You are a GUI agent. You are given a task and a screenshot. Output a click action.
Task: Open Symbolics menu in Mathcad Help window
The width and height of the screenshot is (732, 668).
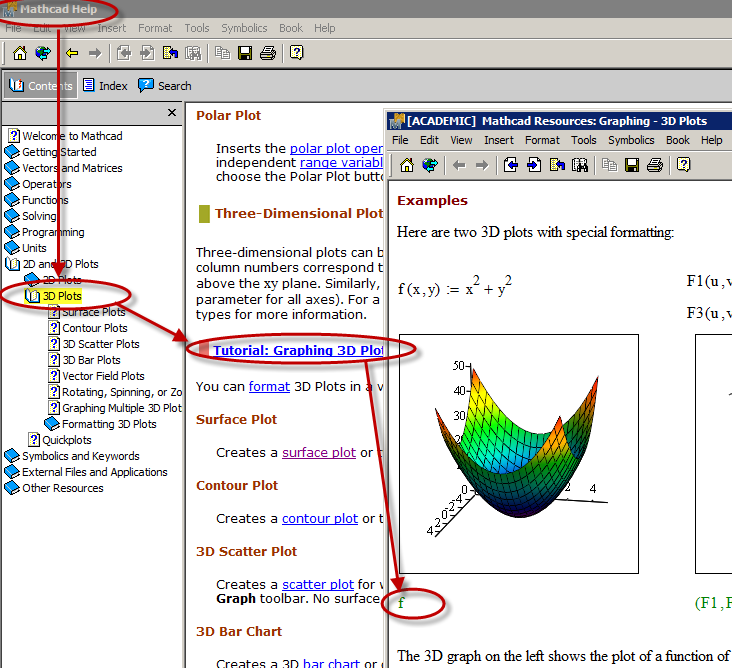pyautogui.click(x=244, y=28)
